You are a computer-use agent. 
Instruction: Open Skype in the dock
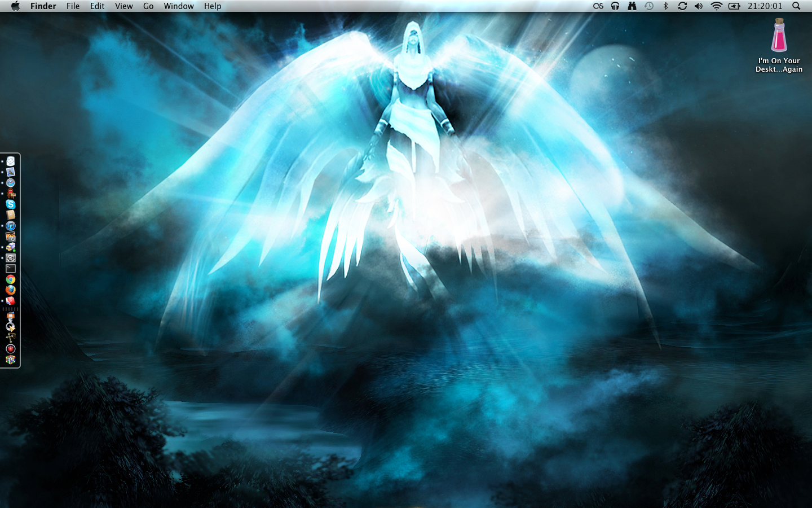(11, 204)
